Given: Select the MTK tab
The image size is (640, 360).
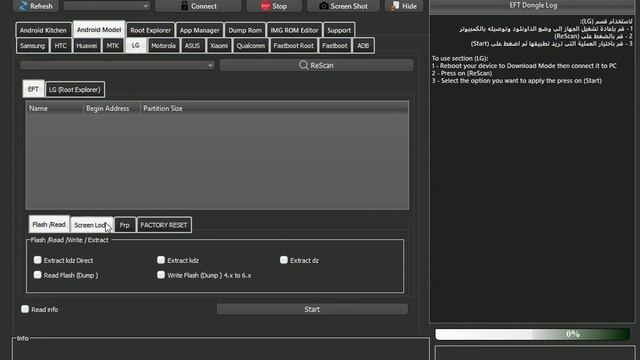Looking at the screenshot, I should click(113, 46).
